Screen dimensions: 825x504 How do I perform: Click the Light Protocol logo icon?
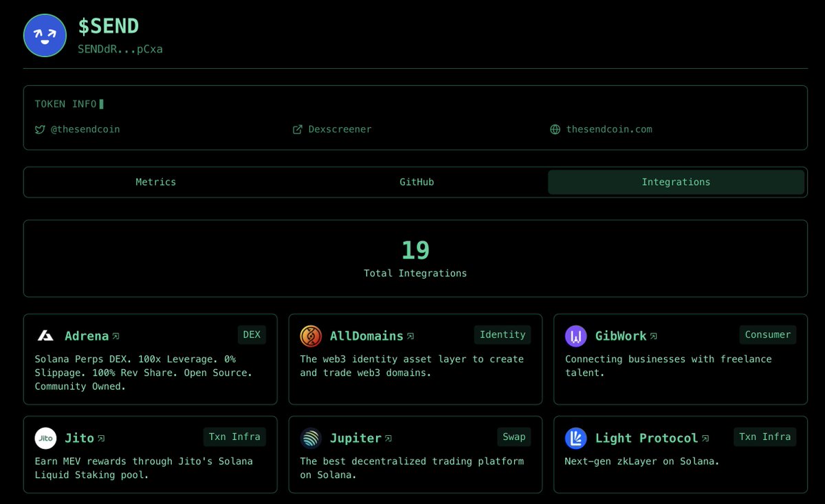[x=575, y=438]
